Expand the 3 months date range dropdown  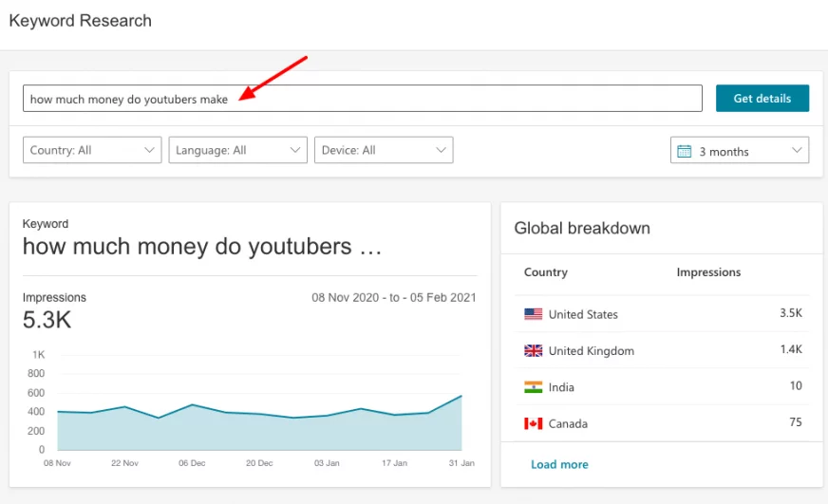coord(740,150)
